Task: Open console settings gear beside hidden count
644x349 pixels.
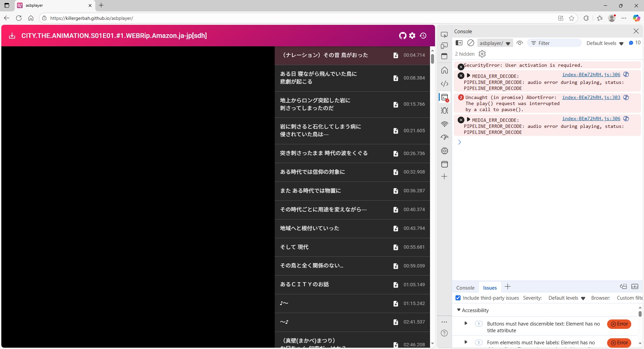Action: pyautogui.click(x=482, y=54)
